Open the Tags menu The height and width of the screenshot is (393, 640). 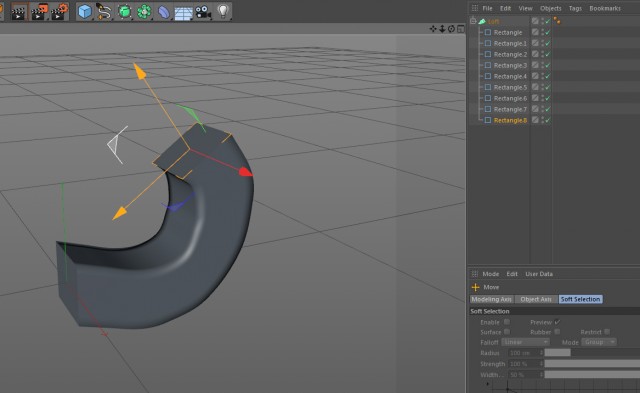coord(575,8)
